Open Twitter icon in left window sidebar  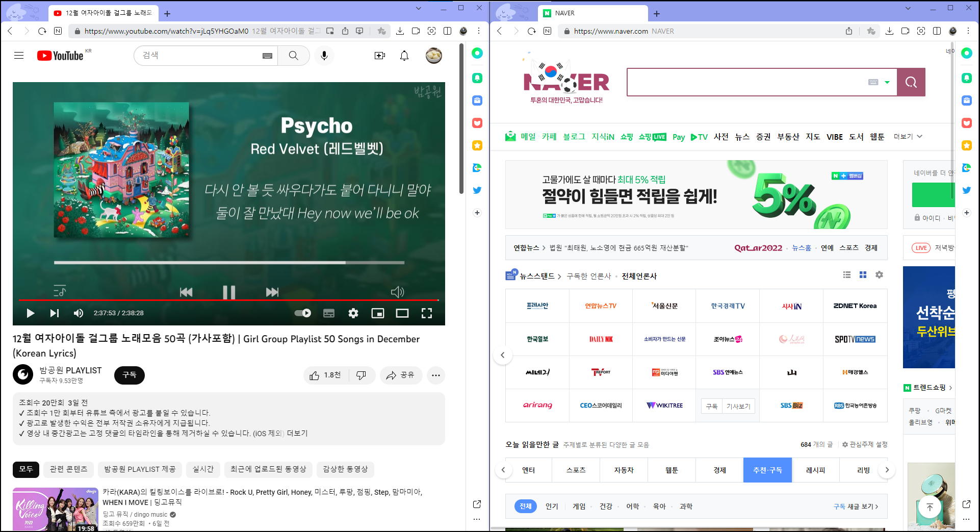pyautogui.click(x=477, y=190)
